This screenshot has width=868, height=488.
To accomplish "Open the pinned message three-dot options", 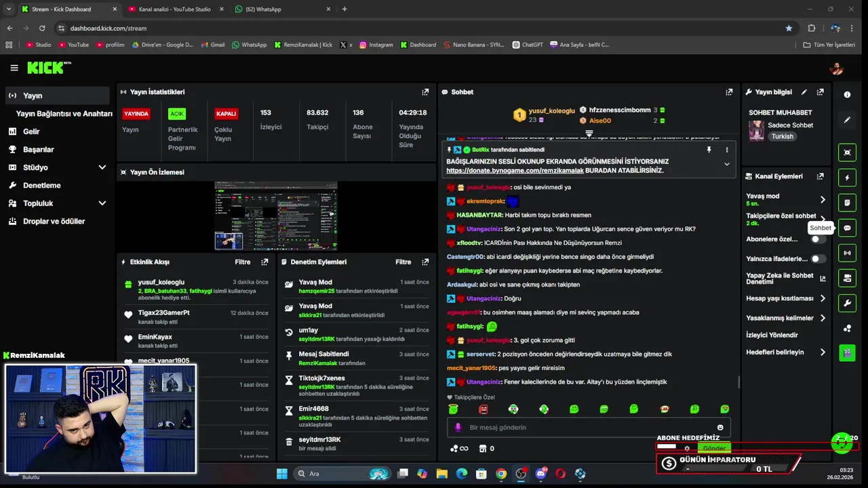I will (x=727, y=150).
